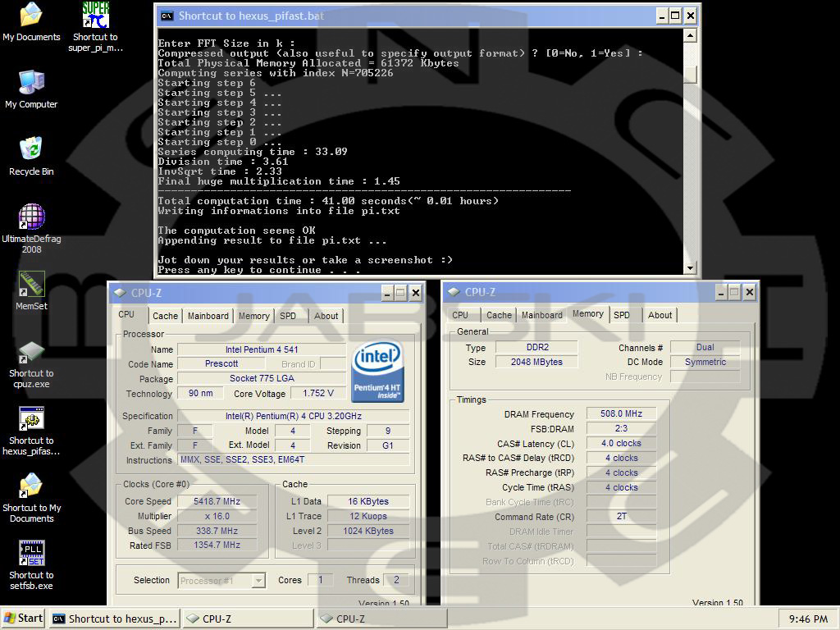Click the Rated FSB 1354.7 MHz value
This screenshot has height=630, width=840.
pyautogui.click(x=217, y=545)
